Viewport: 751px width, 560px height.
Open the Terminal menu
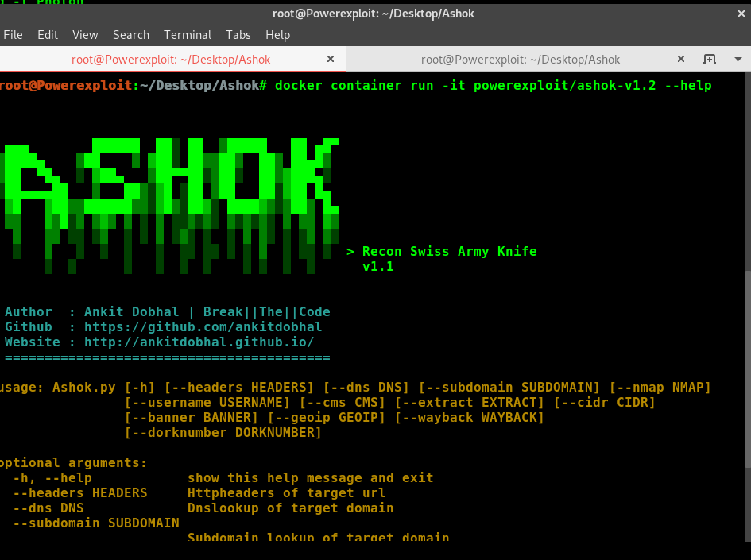(x=187, y=35)
